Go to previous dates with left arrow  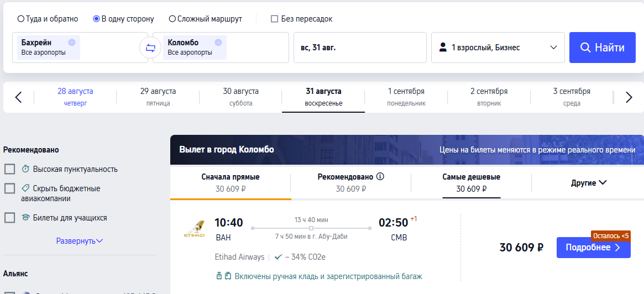(x=18, y=97)
